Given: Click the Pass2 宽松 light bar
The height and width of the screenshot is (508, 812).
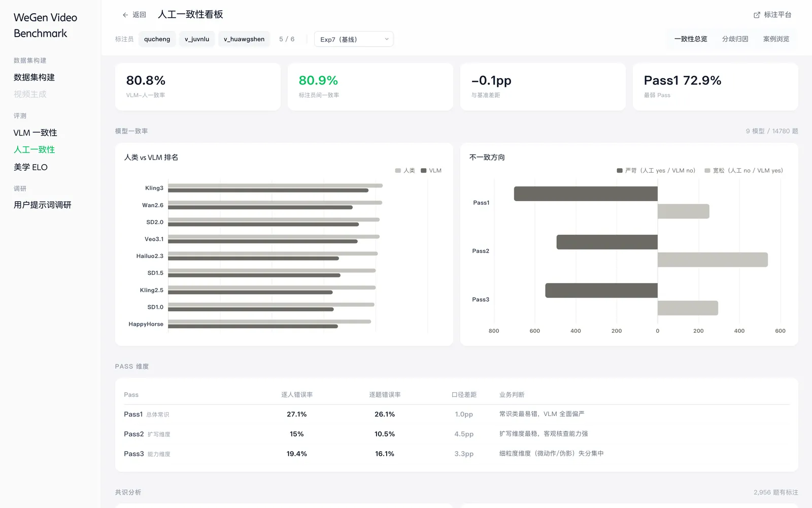Looking at the screenshot, I should pos(713,260).
